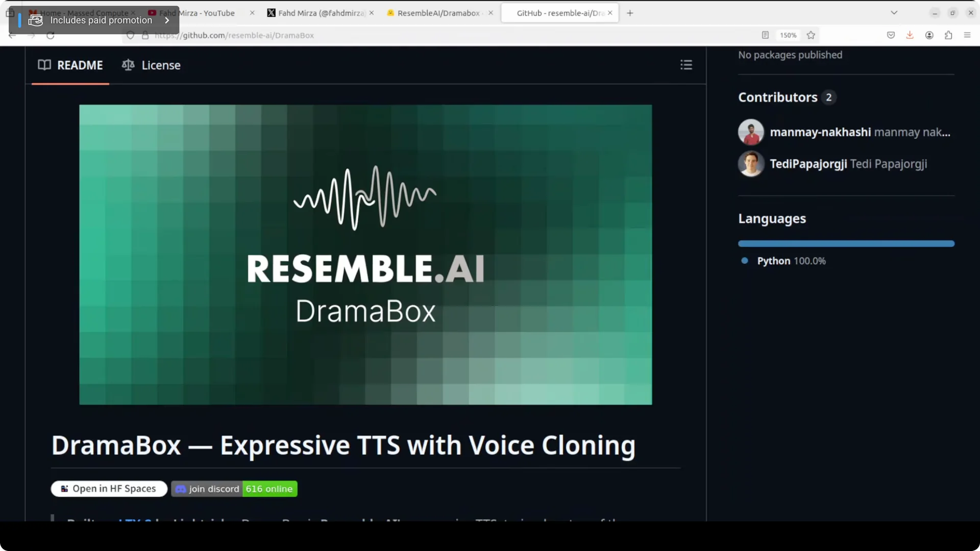This screenshot has height=551, width=980.
Task: Close the Fahd Mirza YouTube tab
Action: 252,13
